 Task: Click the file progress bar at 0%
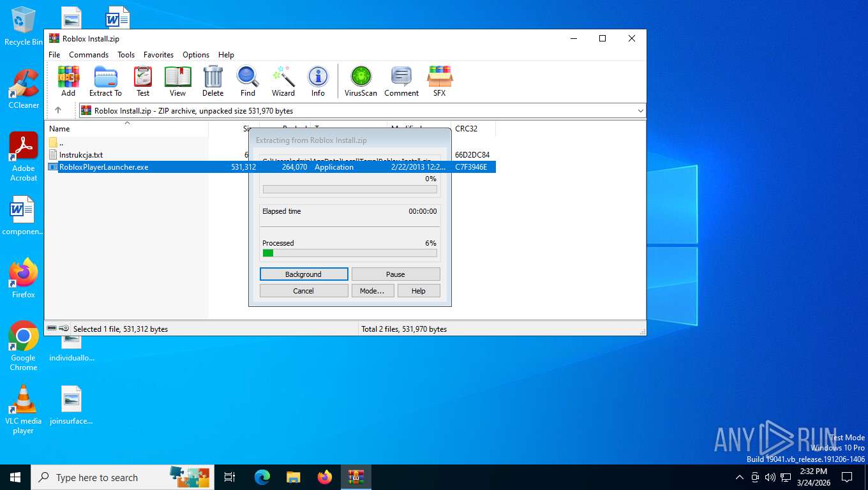(350, 189)
